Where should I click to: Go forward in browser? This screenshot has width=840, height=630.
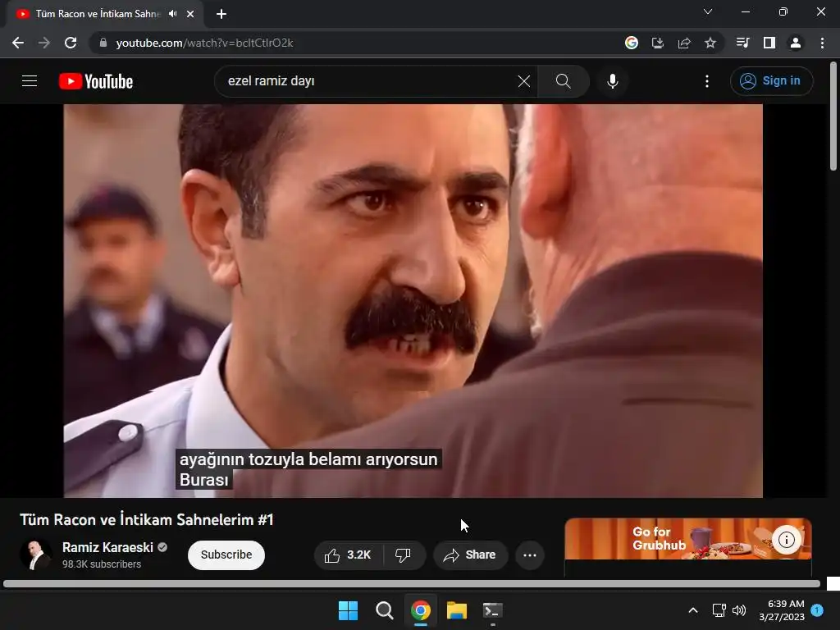44,43
